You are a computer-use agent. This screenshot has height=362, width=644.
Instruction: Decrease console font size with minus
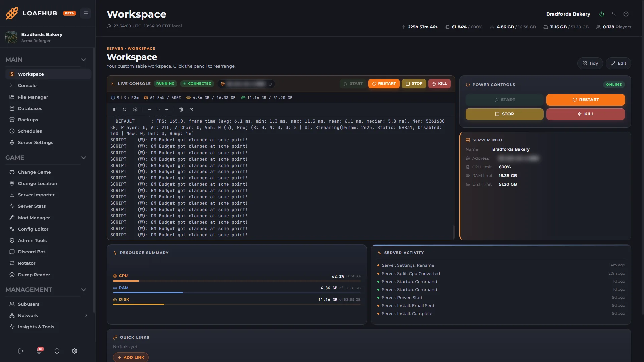[149, 110]
